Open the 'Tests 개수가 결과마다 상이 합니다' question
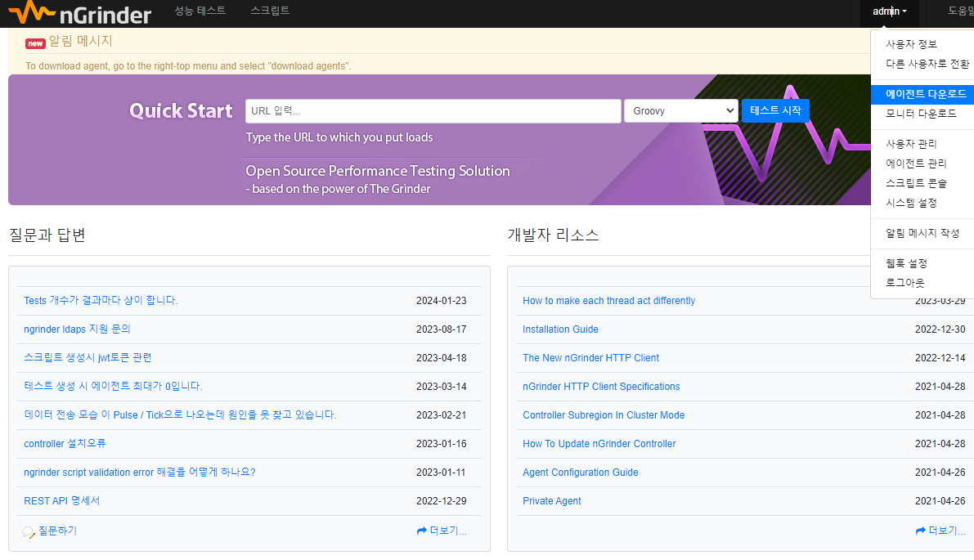The height and width of the screenshot is (560, 974). click(x=101, y=301)
